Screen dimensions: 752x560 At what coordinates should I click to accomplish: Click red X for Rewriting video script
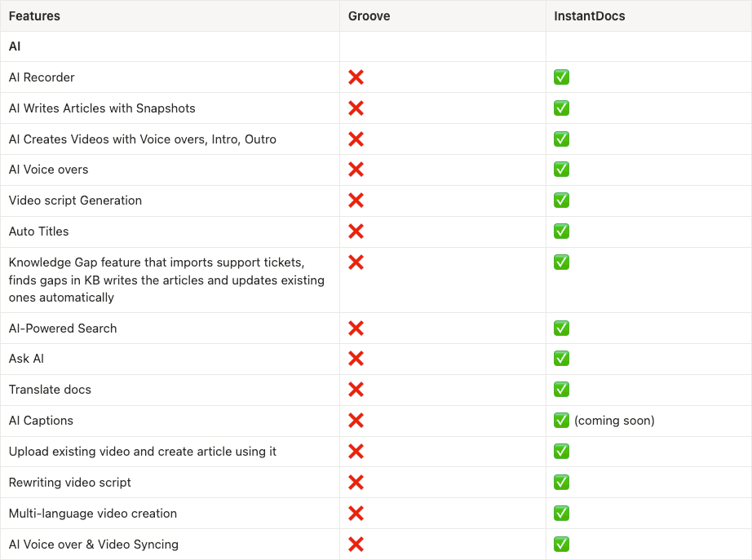tap(356, 483)
